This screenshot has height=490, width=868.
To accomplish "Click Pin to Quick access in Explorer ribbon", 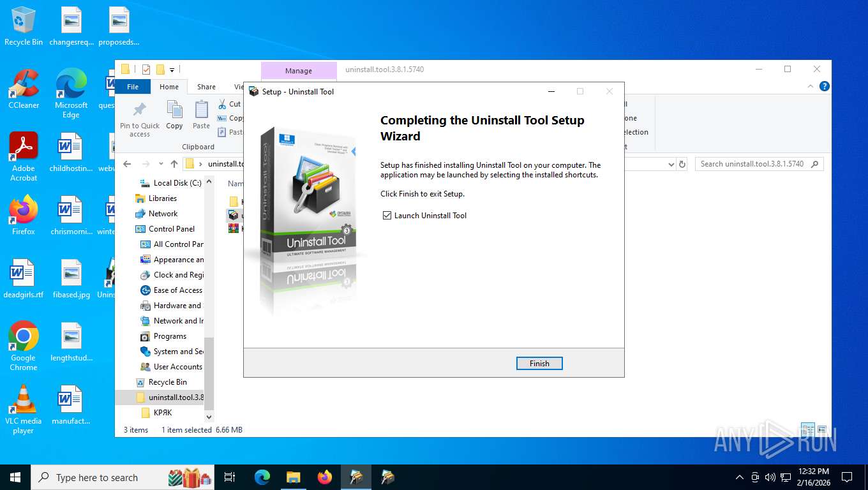I will click(x=140, y=119).
